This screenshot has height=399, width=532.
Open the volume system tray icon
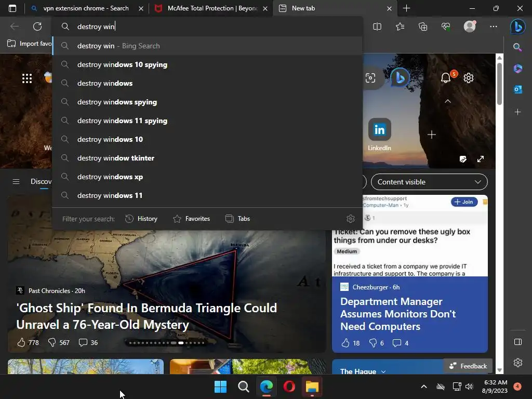pos(469,387)
